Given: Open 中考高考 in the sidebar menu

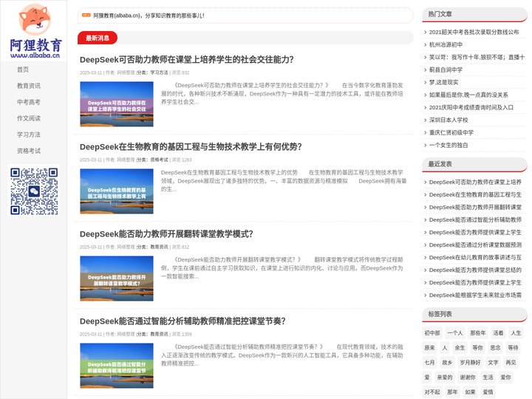Looking at the screenshot, I should (29, 102).
